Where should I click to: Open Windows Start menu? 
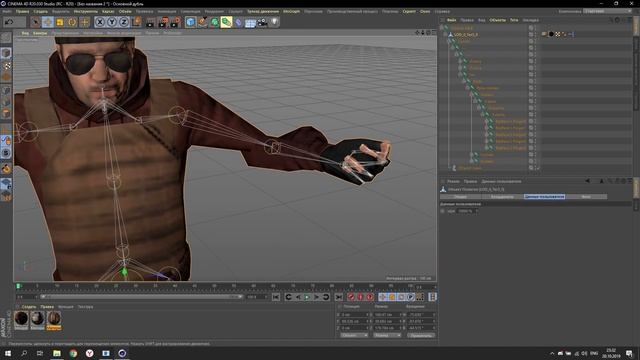[8, 353]
